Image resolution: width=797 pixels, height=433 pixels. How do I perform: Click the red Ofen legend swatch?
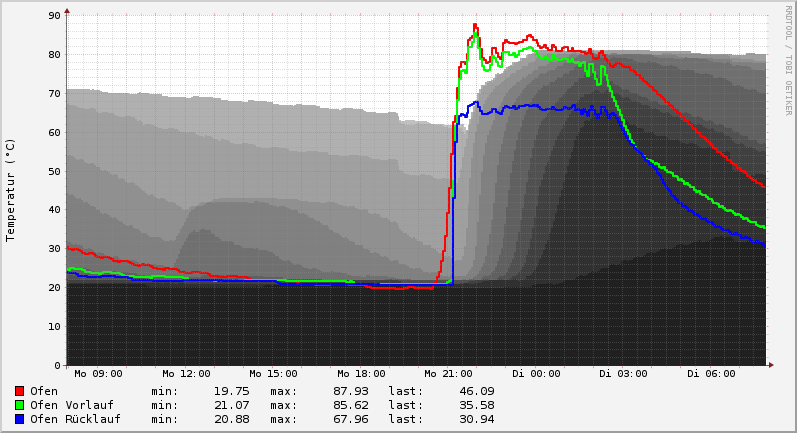(19, 391)
